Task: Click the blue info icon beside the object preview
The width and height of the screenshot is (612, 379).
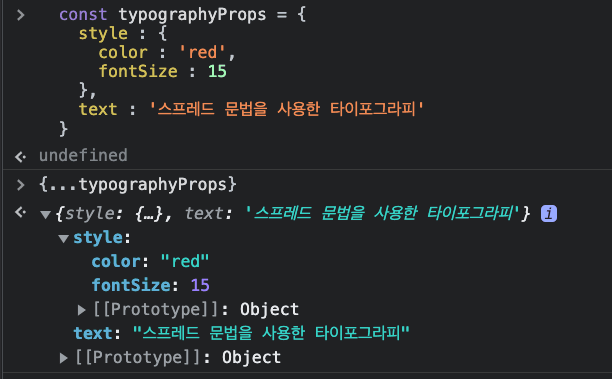Action: click(549, 214)
